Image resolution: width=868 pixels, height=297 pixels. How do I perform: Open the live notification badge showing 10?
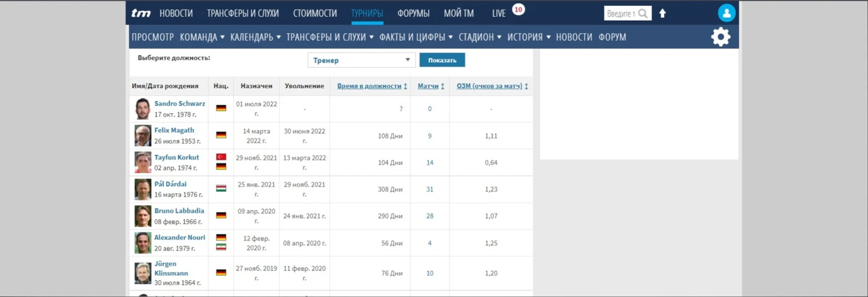(518, 10)
